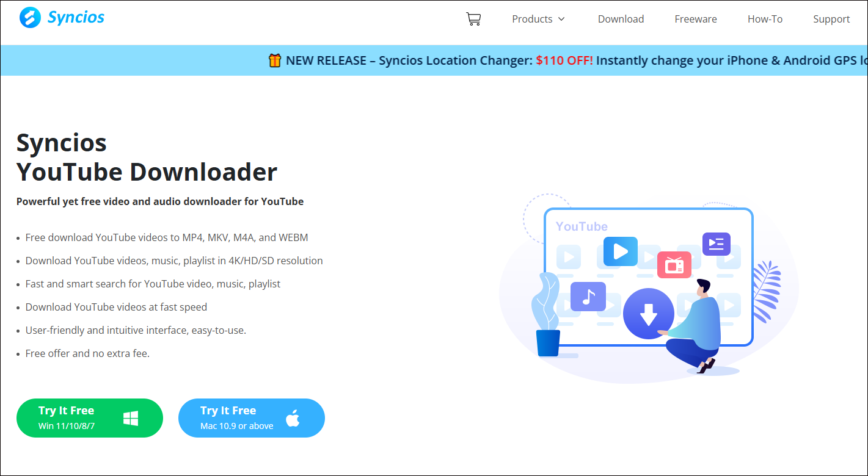Image resolution: width=868 pixels, height=476 pixels.
Task: Click the blue potted plant illustration
Action: [547, 314]
